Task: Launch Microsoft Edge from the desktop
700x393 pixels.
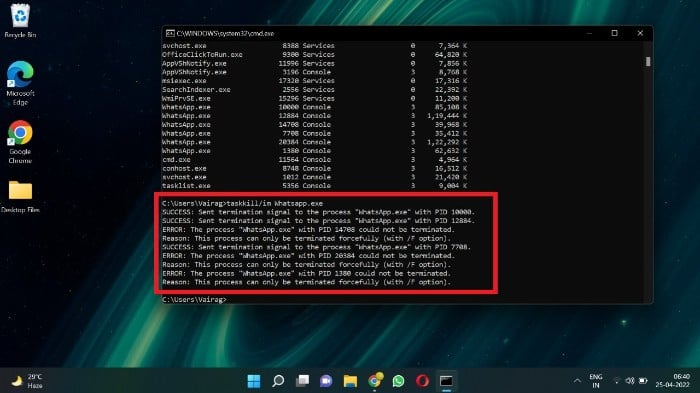Action: tap(20, 83)
